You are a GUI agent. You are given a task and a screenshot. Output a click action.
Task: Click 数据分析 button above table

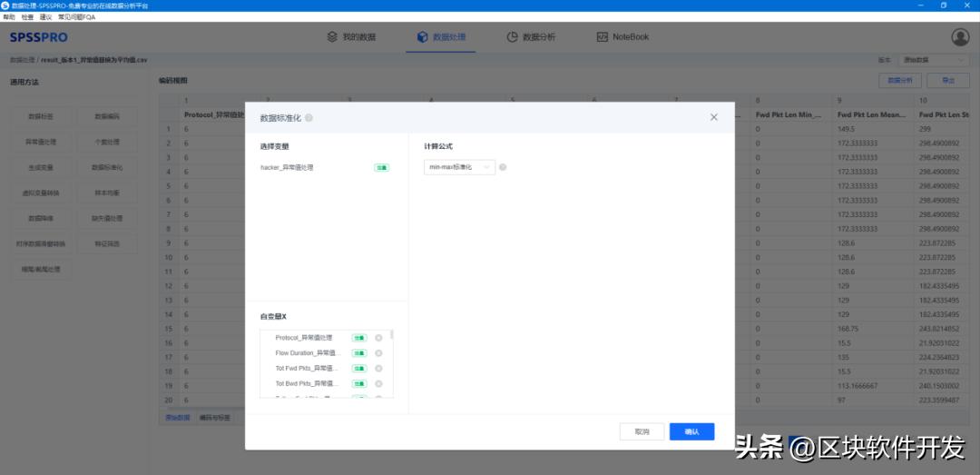click(x=900, y=81)
